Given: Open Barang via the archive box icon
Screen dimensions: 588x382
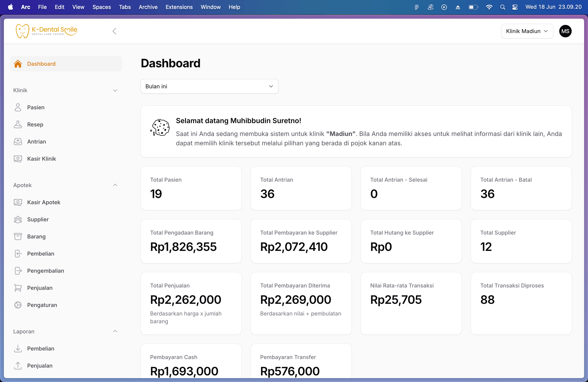Looking at the screenshot, I should [18, 237].
